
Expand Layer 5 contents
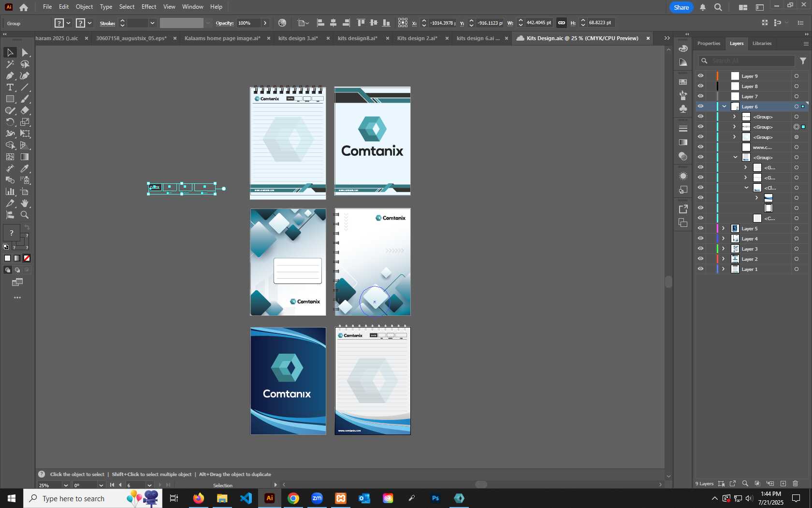point(724,228)
